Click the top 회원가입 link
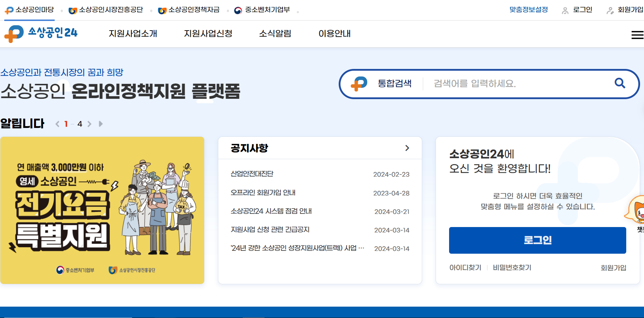Image resolution: width=644 pixels, height=318 pixels. coord(631,10)
